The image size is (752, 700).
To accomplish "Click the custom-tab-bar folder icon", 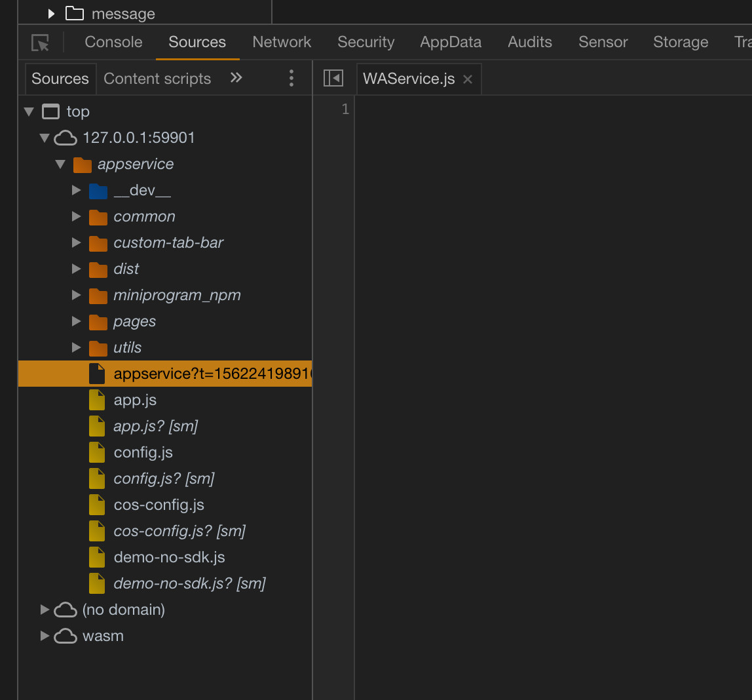I will [x=98, y=243].
